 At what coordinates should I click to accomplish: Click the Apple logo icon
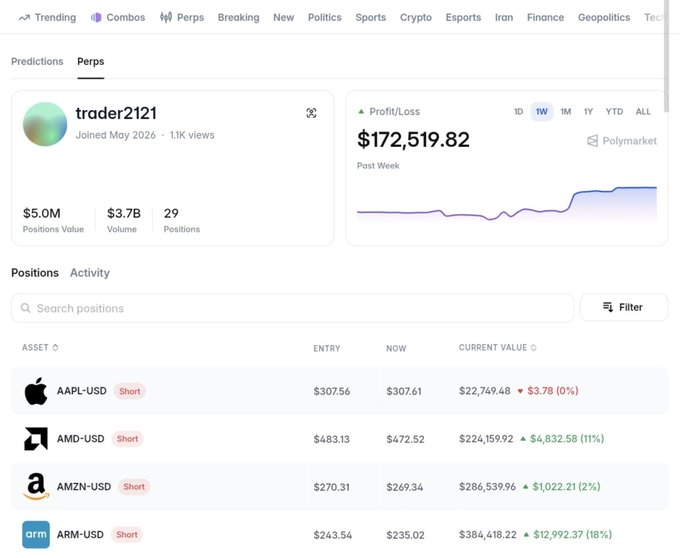[36, 391]
